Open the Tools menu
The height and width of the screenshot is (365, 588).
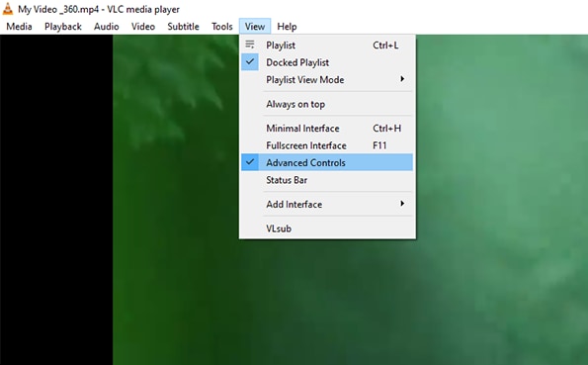click(222, 27)
